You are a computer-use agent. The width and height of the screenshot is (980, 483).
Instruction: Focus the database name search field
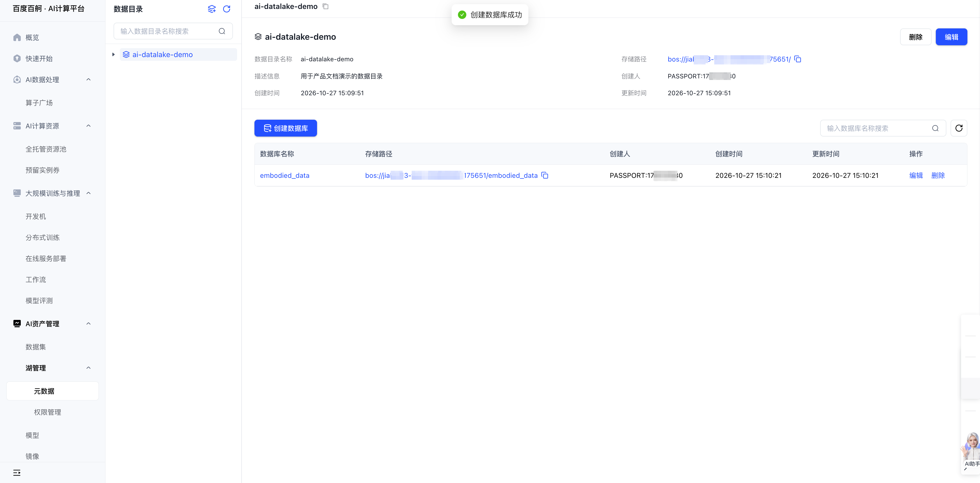[883, 128]
